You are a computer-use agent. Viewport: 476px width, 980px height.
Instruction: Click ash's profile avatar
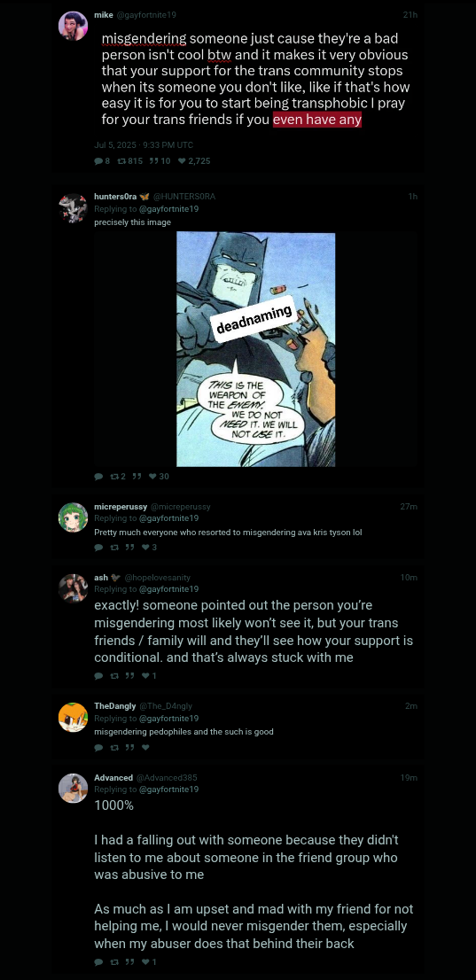[x=74, y=588]
